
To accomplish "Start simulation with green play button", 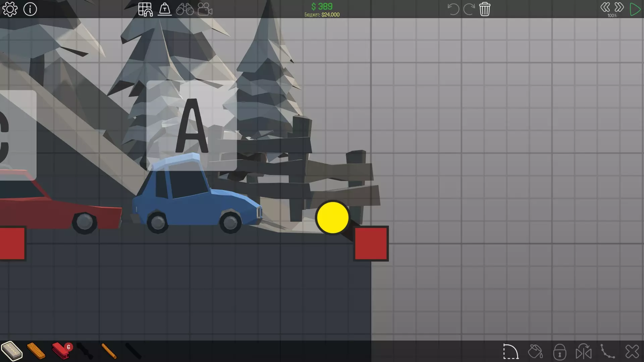I will (x=635, y=9).
